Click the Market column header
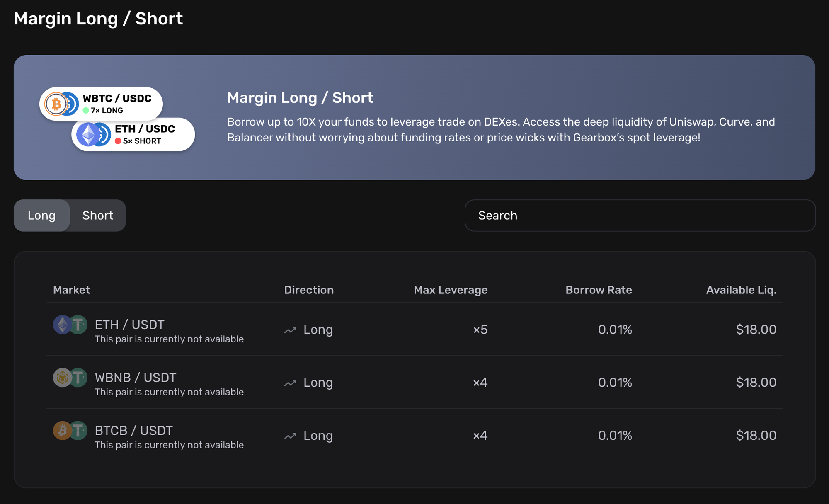The height and width of the screenshot is (504, 829). click(71, 290)
